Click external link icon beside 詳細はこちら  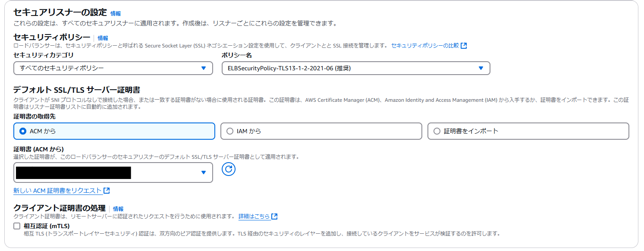pos(274,216)
